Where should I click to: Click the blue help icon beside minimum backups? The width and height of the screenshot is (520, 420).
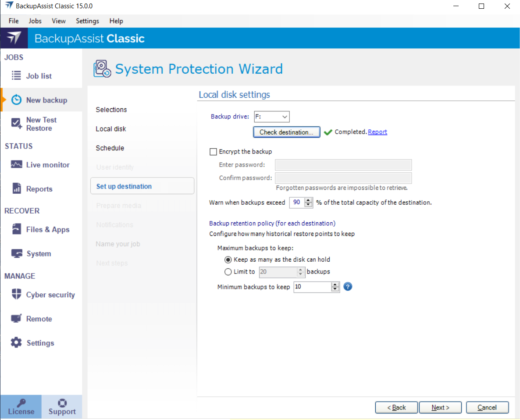[x=348, y=287]
